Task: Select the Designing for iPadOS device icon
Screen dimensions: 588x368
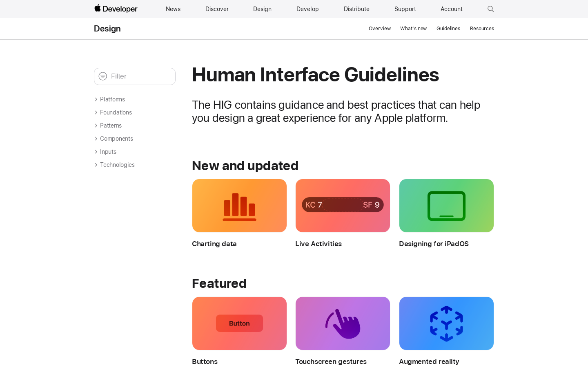Action: tap(446, 206)
